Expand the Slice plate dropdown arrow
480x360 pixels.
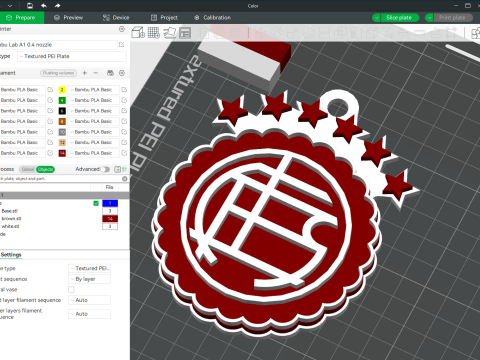click(376, 18)
